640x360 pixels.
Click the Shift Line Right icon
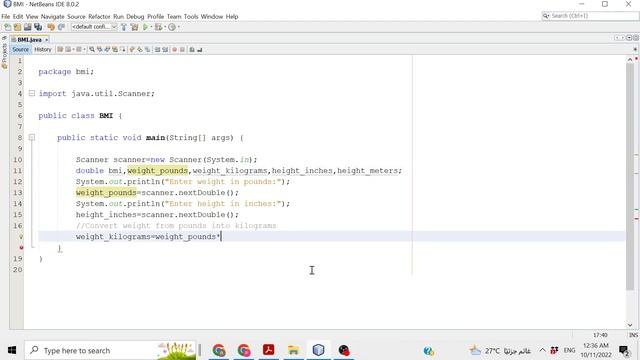click(x=165, y=49)
